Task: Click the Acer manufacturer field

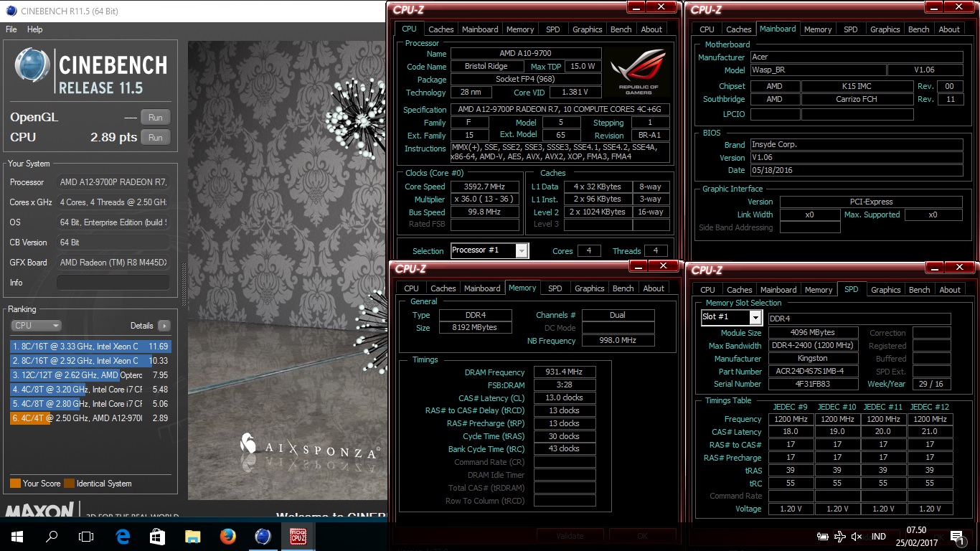Action: click(857, 57)
